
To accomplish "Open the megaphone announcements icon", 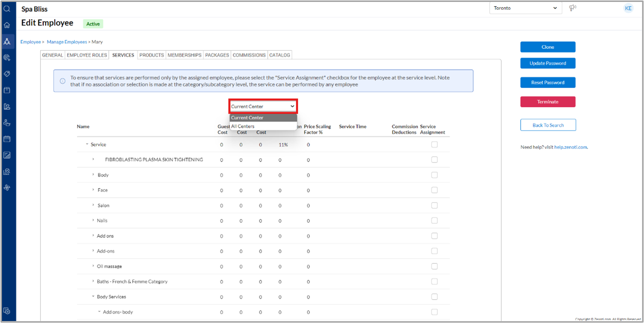I will [572, 8].
